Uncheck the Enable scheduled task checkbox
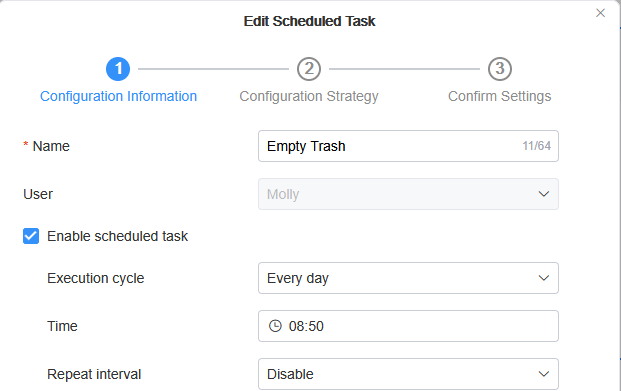 point(31,236)
